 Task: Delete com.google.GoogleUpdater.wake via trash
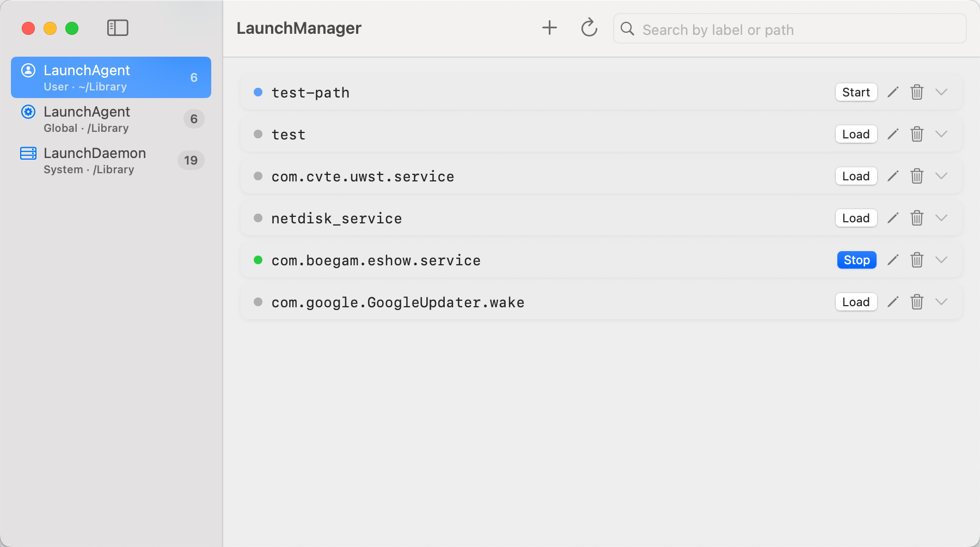[917, 302]
